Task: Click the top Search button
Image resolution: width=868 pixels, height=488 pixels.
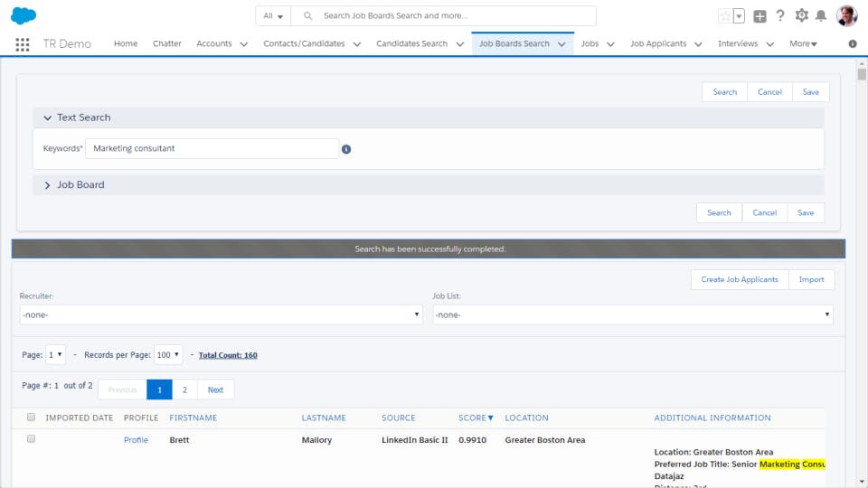Action: pyautogui.click(x=724, y=92)
